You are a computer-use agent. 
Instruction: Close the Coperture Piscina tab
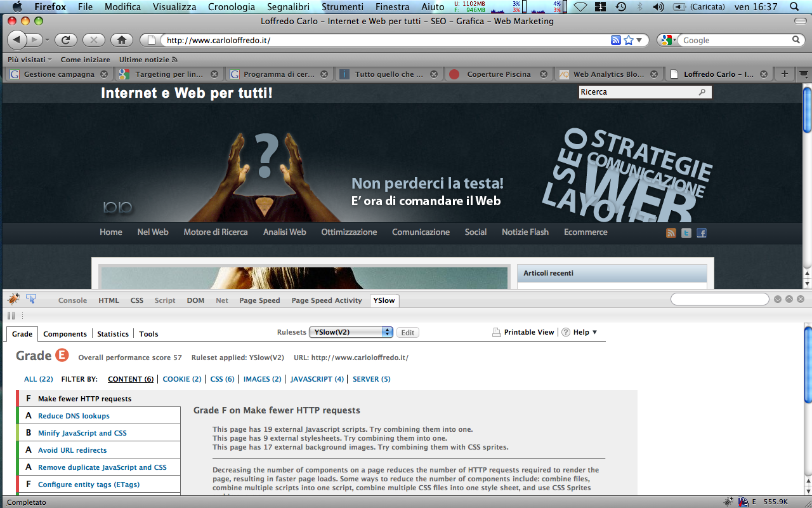[x=544, y=74]
